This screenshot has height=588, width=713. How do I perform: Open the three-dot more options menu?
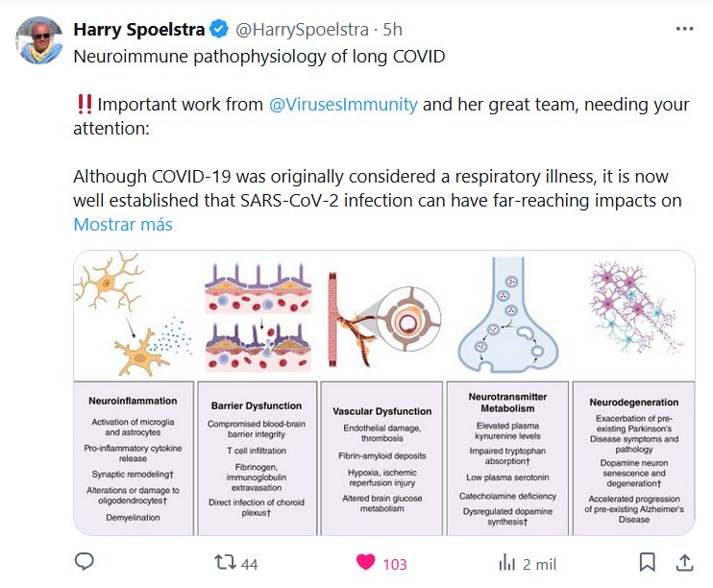click(x=684, y=29)
